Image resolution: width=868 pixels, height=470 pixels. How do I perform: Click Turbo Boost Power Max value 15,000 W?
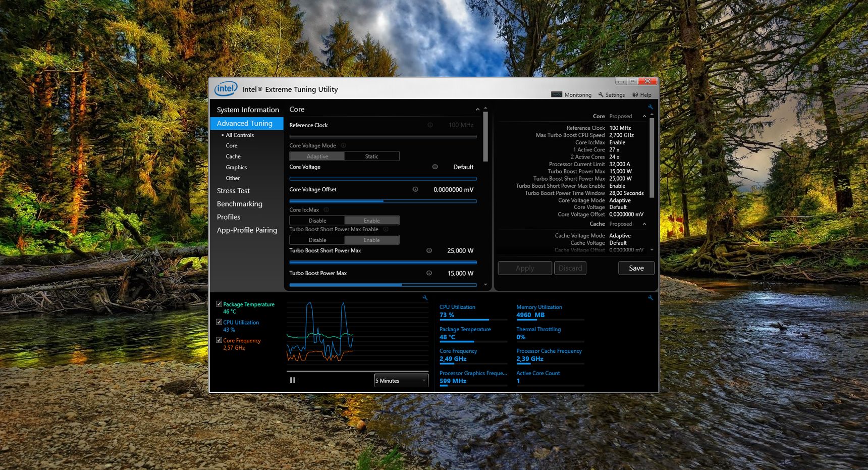point(460,274)
